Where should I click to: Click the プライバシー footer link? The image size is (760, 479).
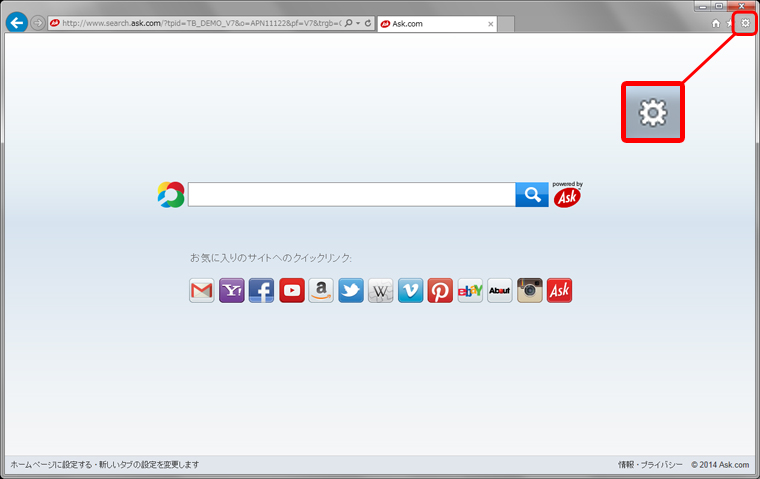(662, 464)
